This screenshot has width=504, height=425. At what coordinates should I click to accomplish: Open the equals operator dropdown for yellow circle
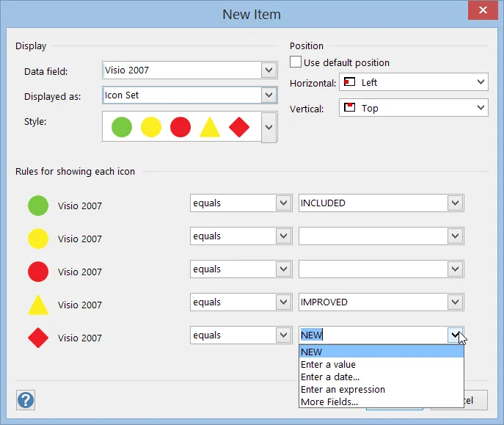283,236
